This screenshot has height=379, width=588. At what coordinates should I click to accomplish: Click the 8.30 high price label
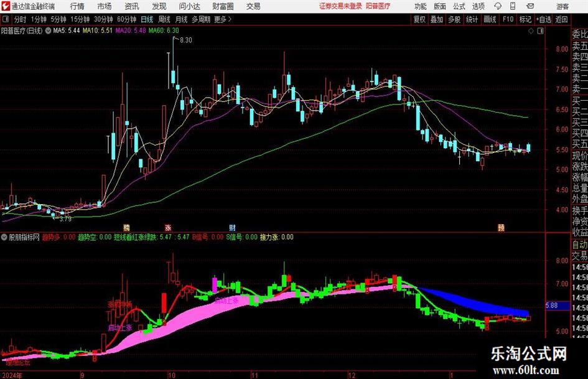pyautogui.click(x=186, y=40)
